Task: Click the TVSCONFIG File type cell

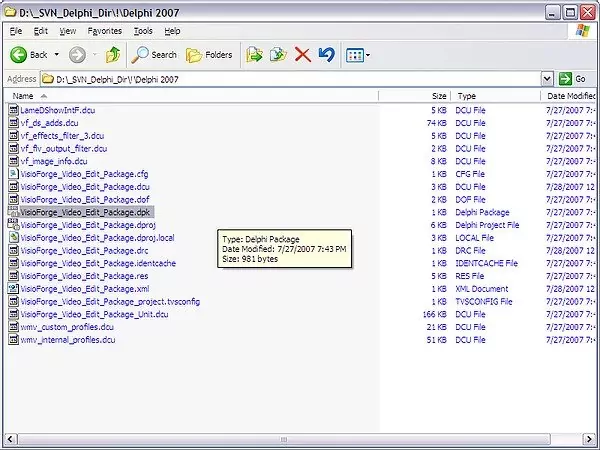Action: click(x=484, y=302)
